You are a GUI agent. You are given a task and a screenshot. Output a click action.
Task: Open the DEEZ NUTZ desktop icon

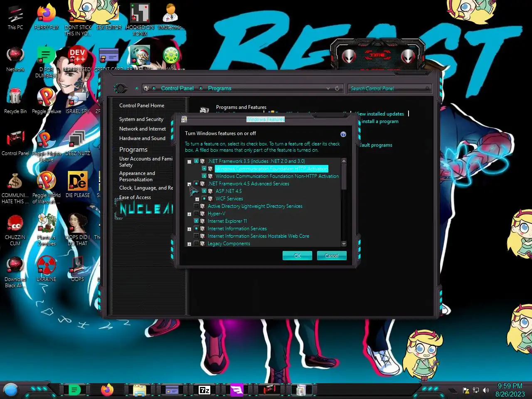point(78,143)
